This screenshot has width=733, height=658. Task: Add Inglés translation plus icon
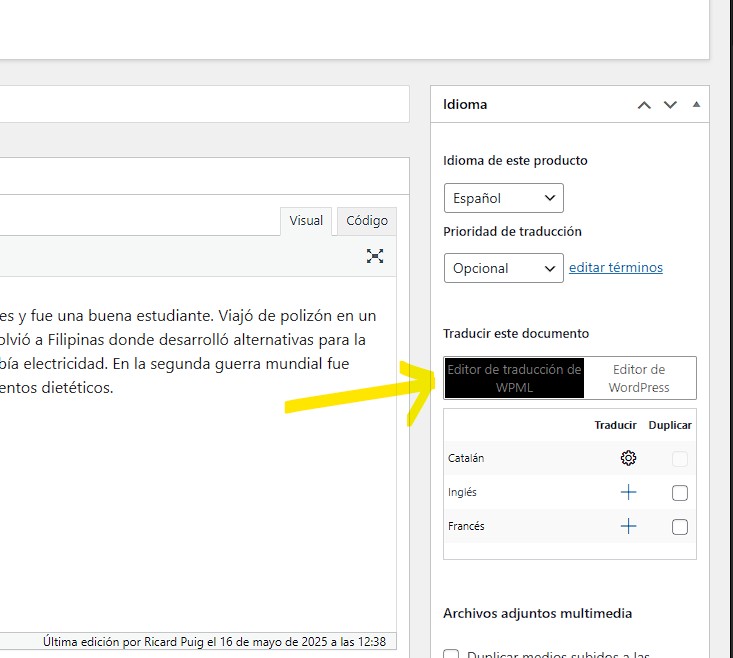tap(628, 492)
